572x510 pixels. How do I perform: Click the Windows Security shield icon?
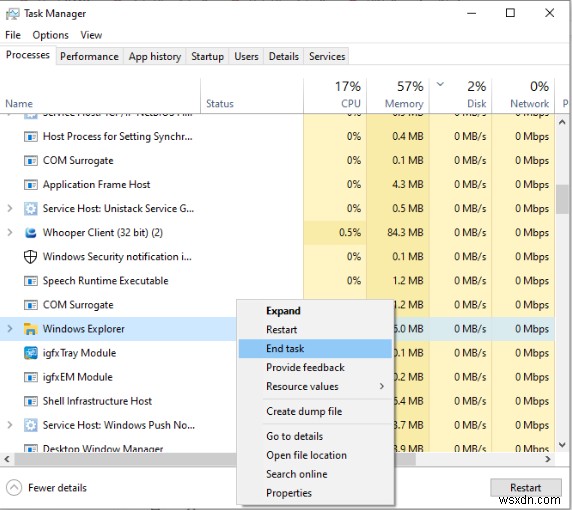point(30,257)
